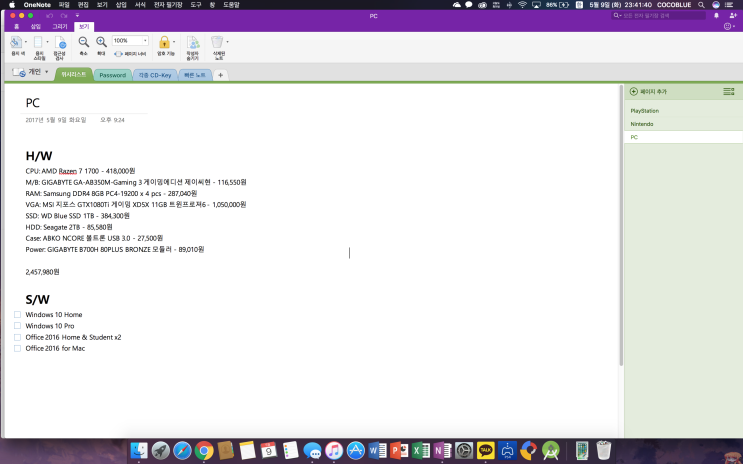Viewport: 743px width, 464px height.
Task: Open Safari from the Dock
Action: click(182, 450)
